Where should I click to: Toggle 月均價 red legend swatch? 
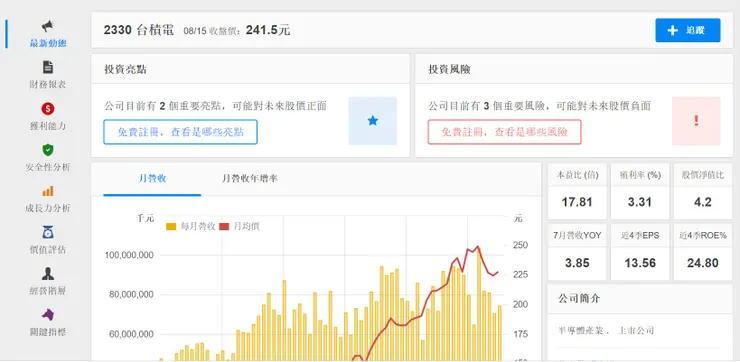tap(224, 227)
